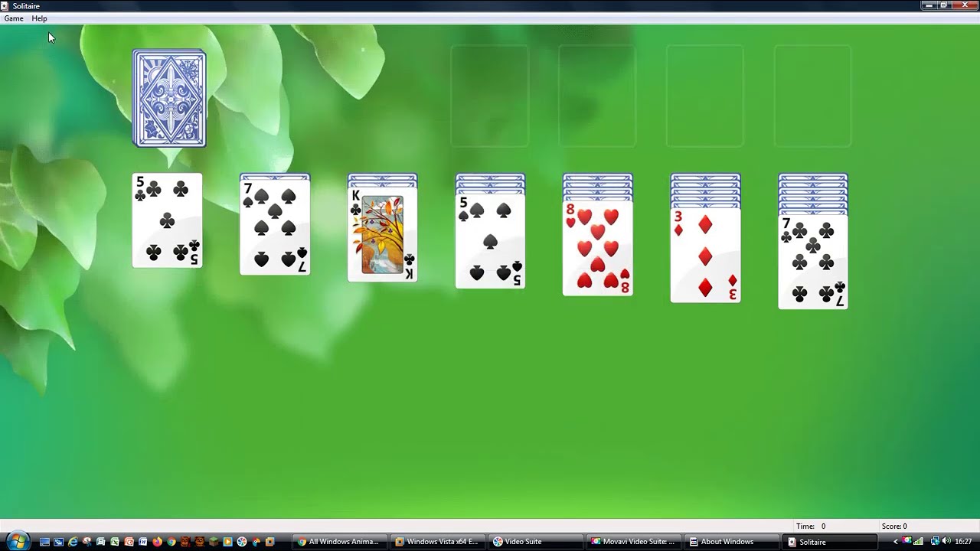
Task: Click the system clock showing 16:27
Action: point(963,542)
